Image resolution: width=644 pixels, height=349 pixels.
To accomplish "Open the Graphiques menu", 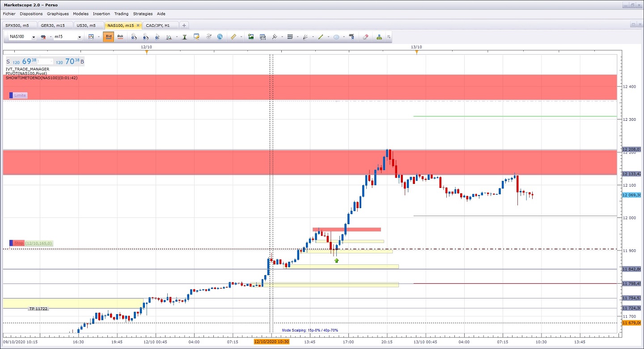I will click(x=58, y=14).
